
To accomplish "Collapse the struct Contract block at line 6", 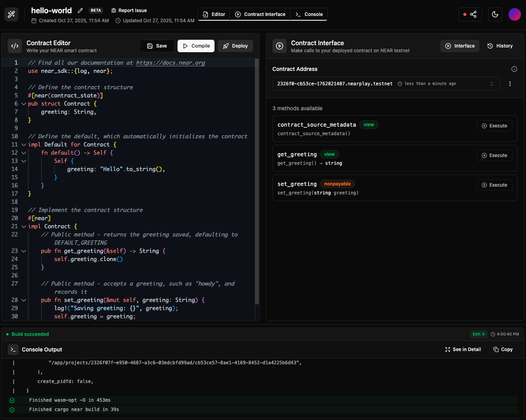I will (24, 104).
